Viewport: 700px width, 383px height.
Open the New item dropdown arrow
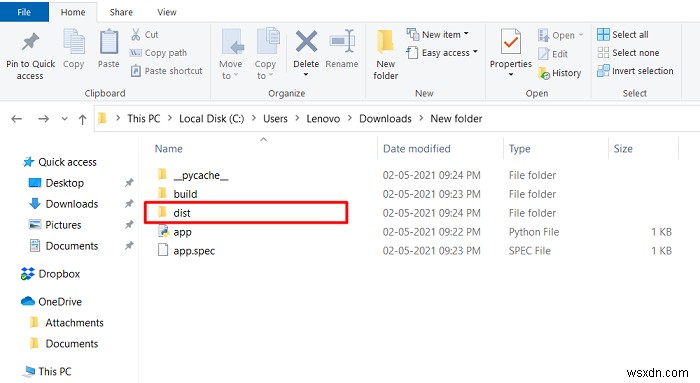(x=467, y=34)
